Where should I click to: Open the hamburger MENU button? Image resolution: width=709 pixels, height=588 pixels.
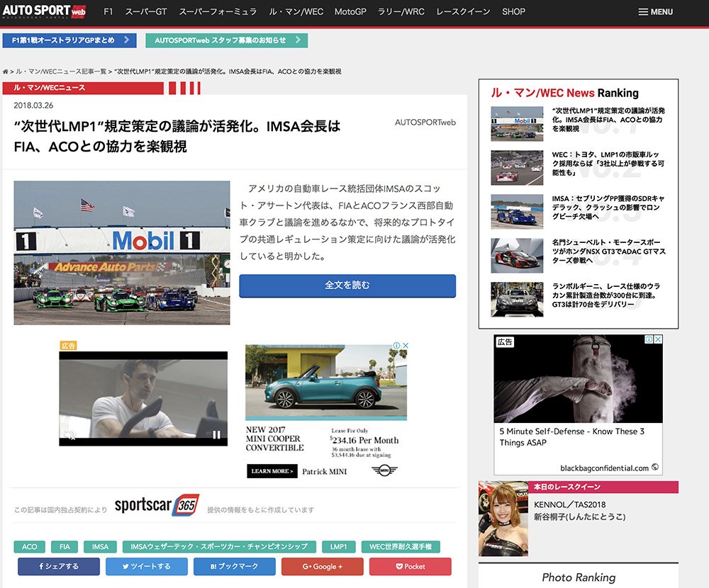656,12
